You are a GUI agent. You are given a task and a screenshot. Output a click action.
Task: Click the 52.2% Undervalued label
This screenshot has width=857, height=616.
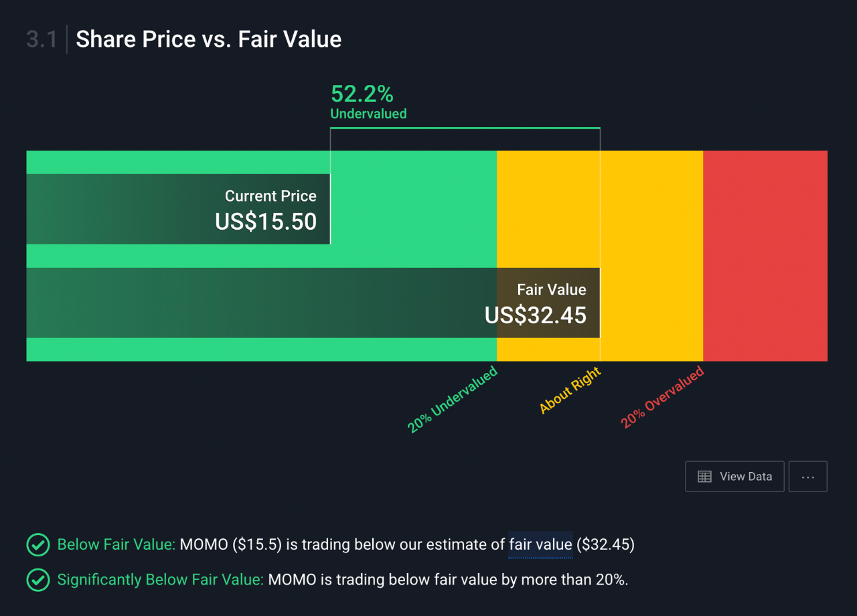(362, 94)
